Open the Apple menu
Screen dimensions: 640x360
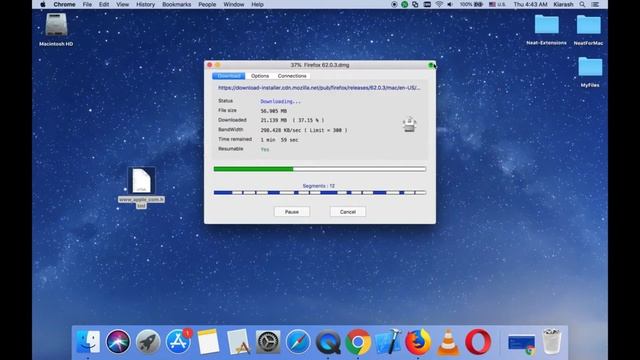point(43,4)
